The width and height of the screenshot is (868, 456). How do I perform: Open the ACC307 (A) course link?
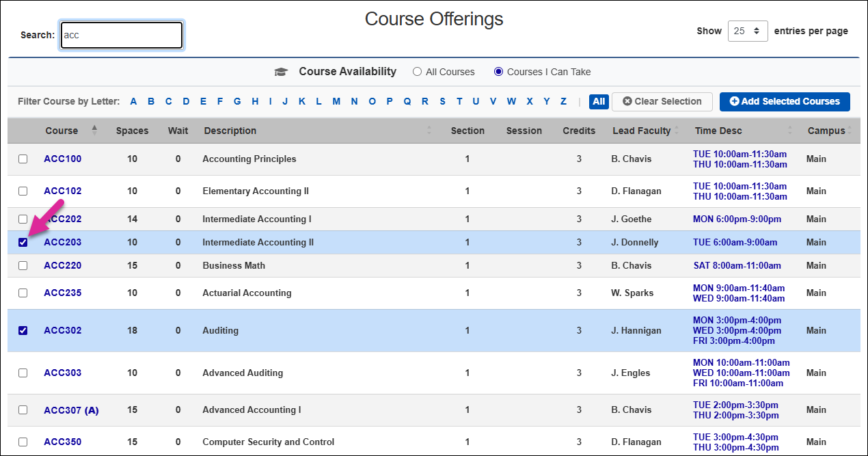[71, 410]
